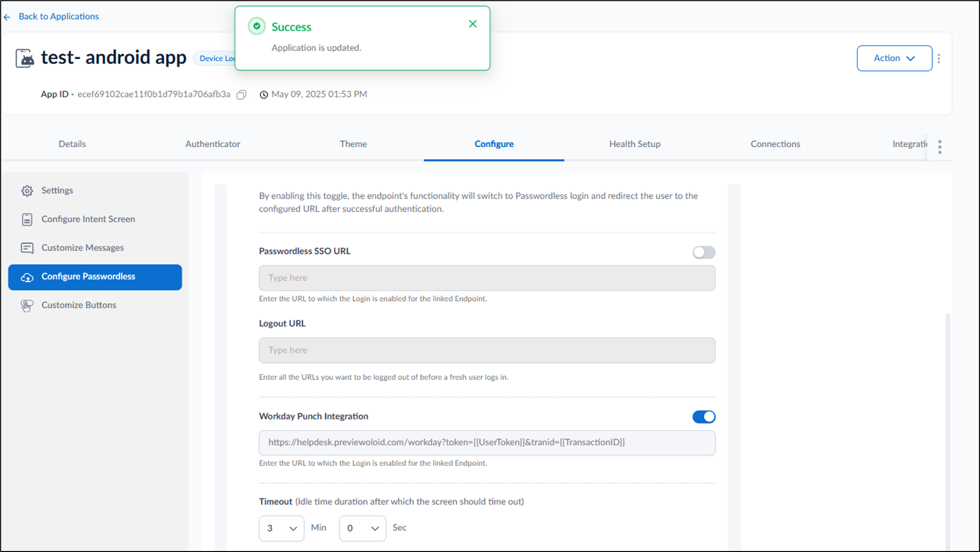
Task: Select the Configure tab
Action: click(494, 144)
